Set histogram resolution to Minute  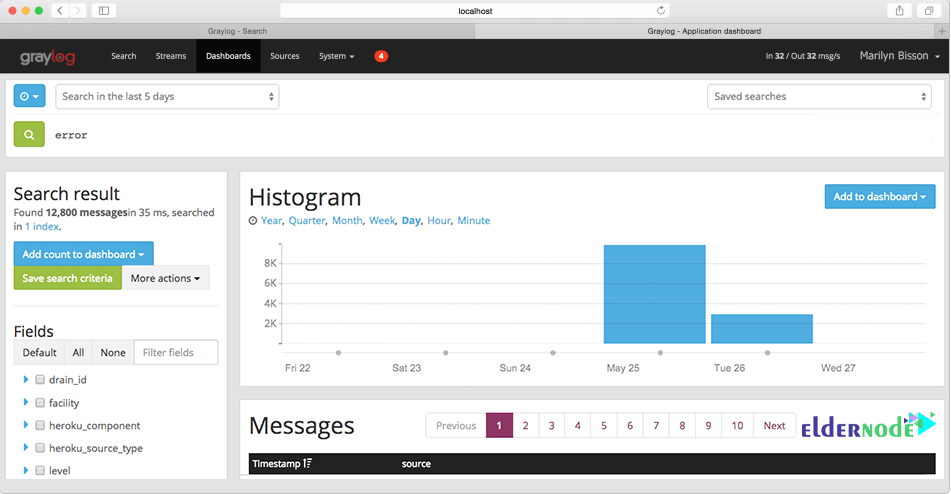click(474, 221)
